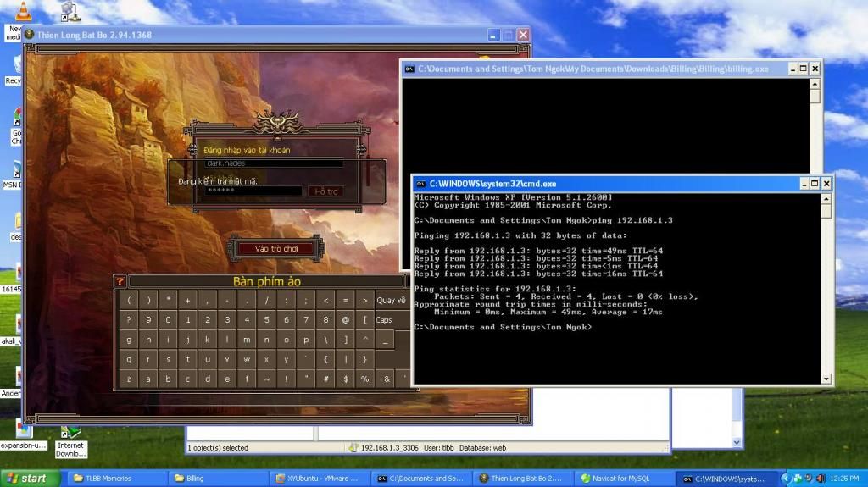Image resolution: width=868 pixels, height=487 pixels.
Task: Open the expansion-u... desktop icon
Action: [x=23, y=435]
